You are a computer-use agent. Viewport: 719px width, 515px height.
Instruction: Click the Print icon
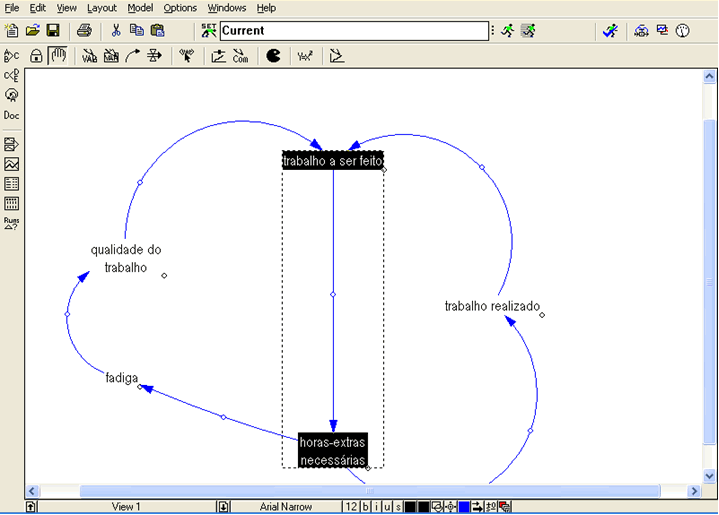(x=85, y=31)
